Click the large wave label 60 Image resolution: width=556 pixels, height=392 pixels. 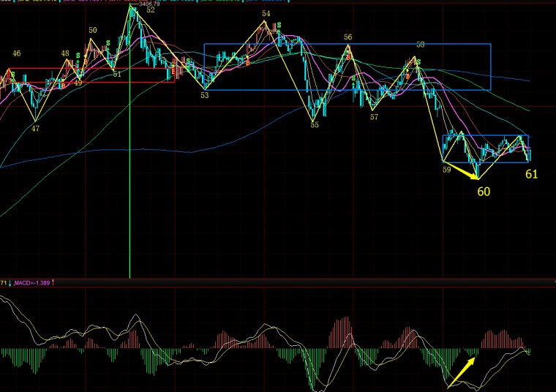coord(484,192)
